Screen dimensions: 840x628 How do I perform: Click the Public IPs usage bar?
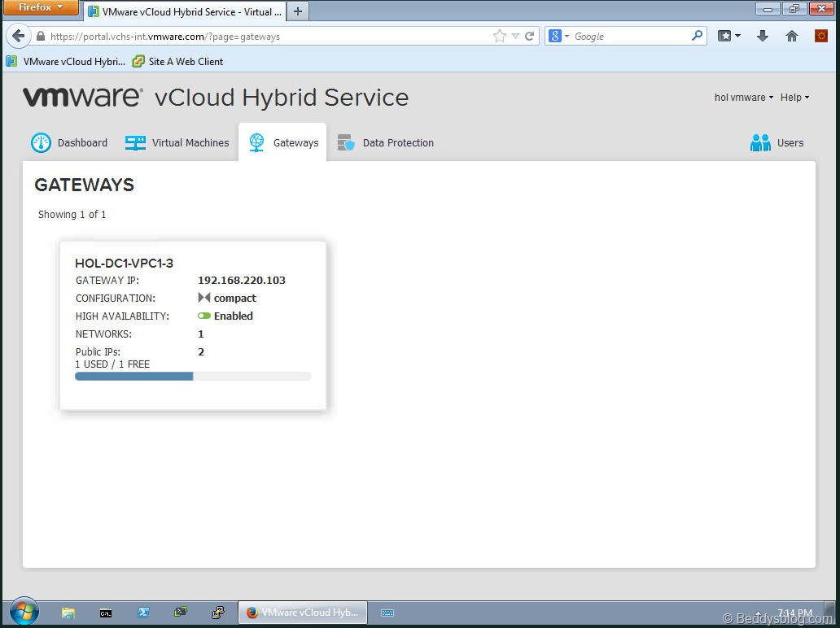(x=193, y=377)
